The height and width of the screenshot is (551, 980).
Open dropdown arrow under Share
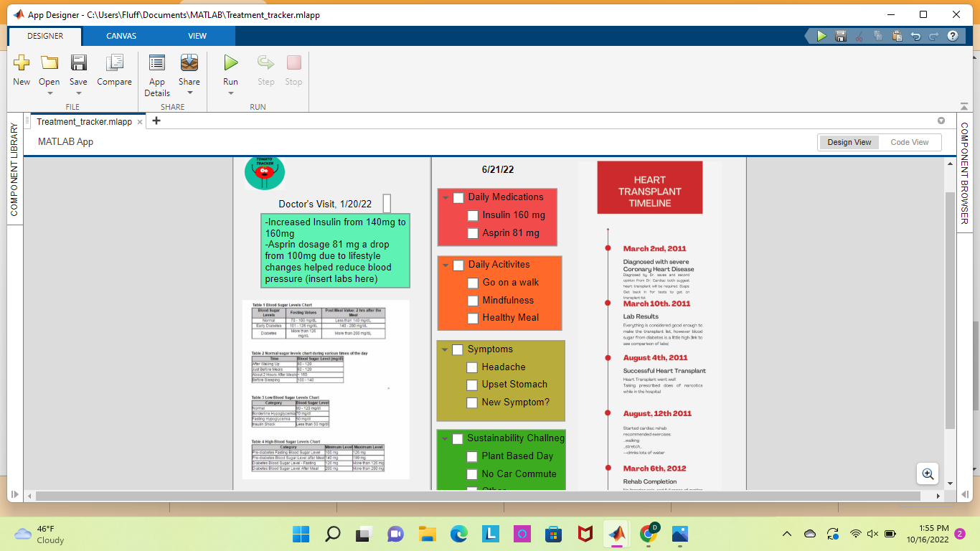click(189, 93)
